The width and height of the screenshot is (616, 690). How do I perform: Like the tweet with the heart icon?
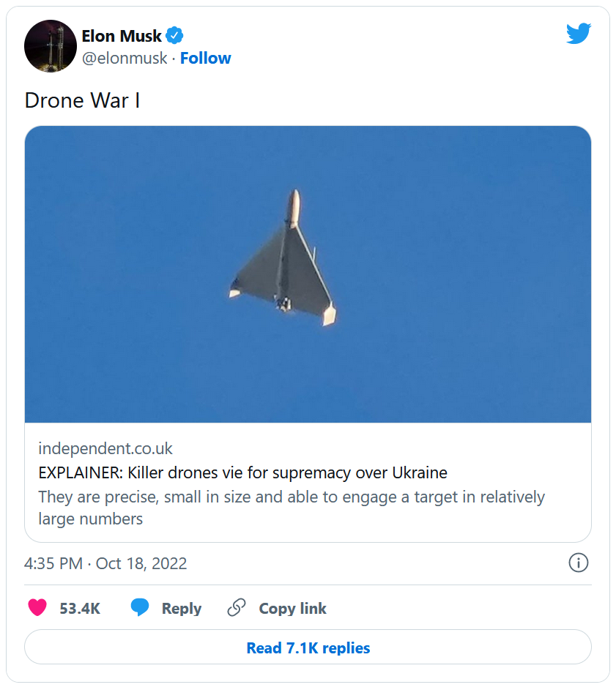[x=37, y=608]
